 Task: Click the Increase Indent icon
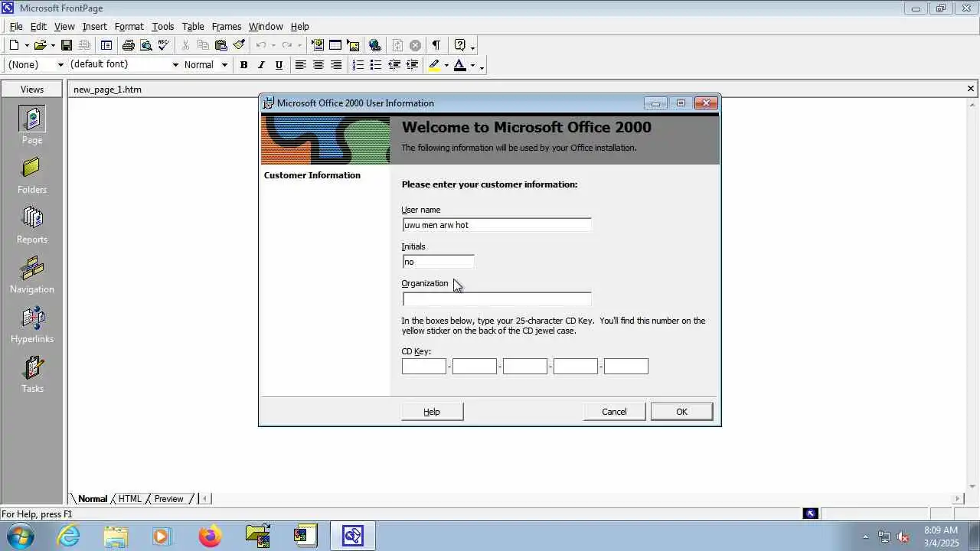(412, 65)
